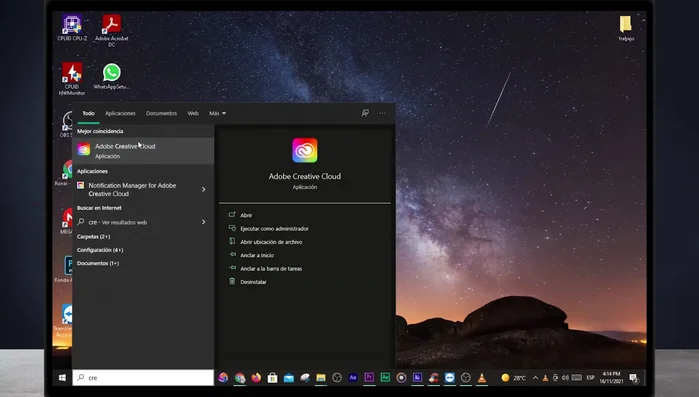Click the large Adobe Creative Cloud icon in the preview pane

tap(305, 150)
